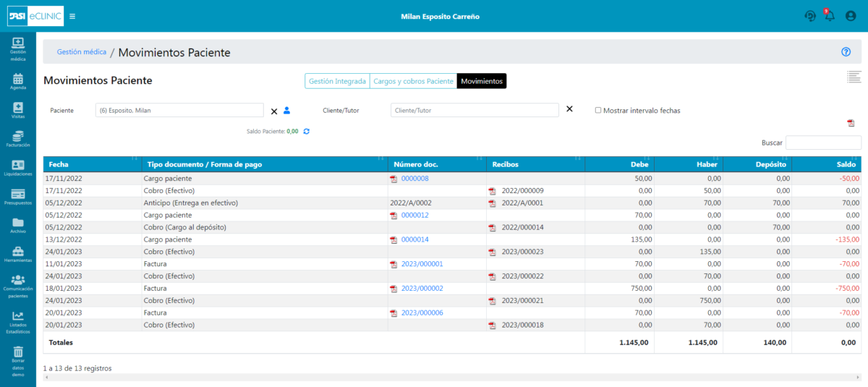
Task: Enable Mostrar intervalo fechas checkbox
Action: (x=598, y=111)
